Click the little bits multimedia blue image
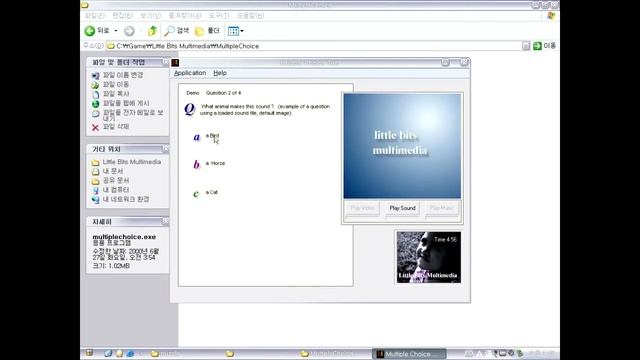The image size is (640, 360). tap(402, 146)
